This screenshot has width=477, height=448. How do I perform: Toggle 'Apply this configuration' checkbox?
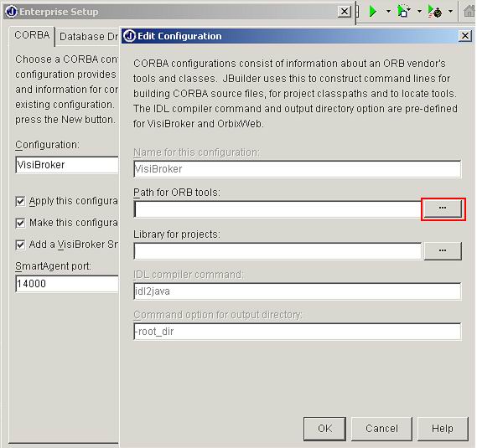20,201
